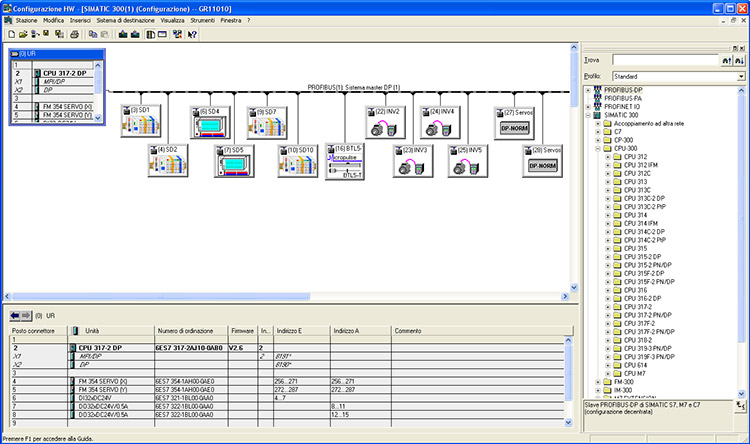The image size is (750, 444).
Task: Collapse the CPU-300 folder node
Action: click(x=598, y=149)
